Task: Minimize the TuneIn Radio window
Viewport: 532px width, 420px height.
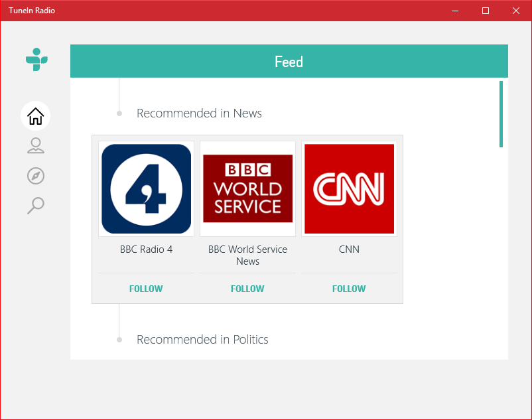Action: 455,11
